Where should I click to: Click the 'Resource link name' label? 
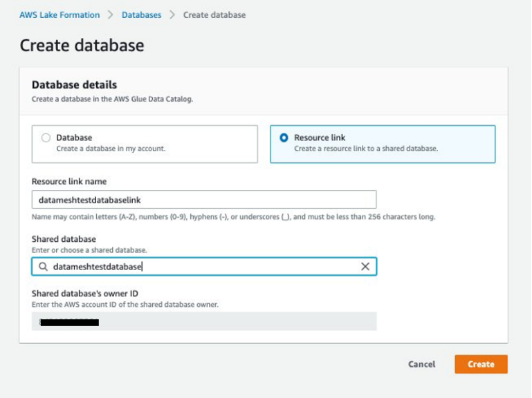click(69, 181)
